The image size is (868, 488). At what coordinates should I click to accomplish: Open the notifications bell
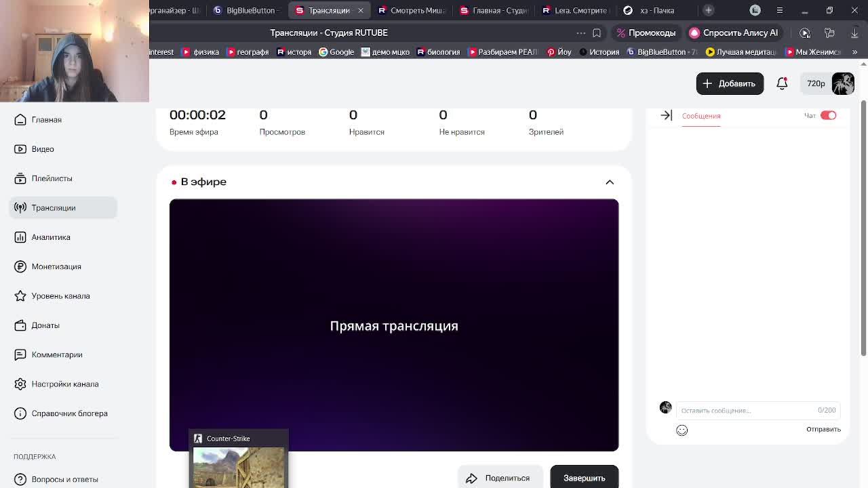pyautogui.click(x=782, y=83)
